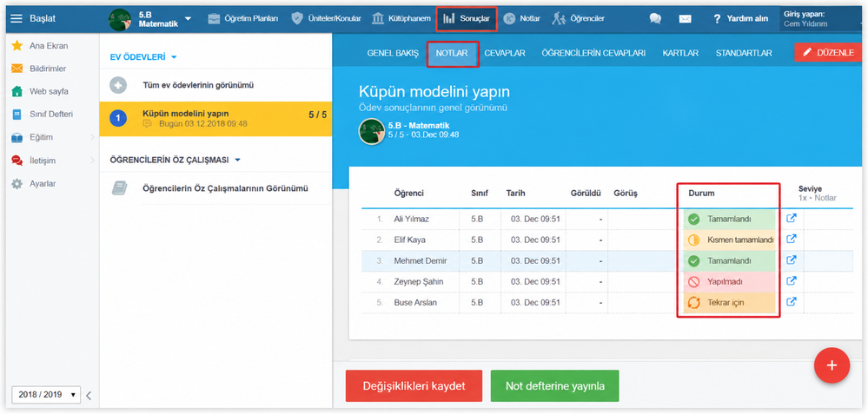Open Sonuçlar in the top menu
Image resolution: width=868 pixels, height=414 pixels.
tap(467, 19)
